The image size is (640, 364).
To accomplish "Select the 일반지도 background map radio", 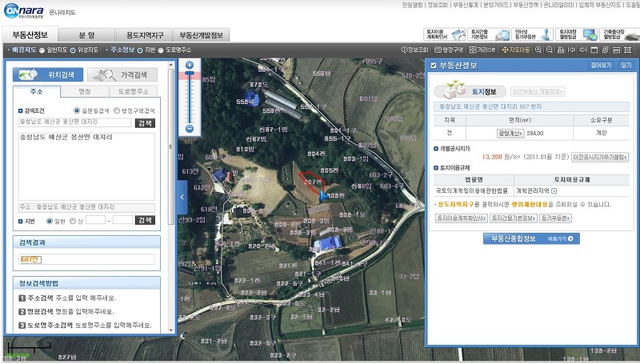I will 42,50.
